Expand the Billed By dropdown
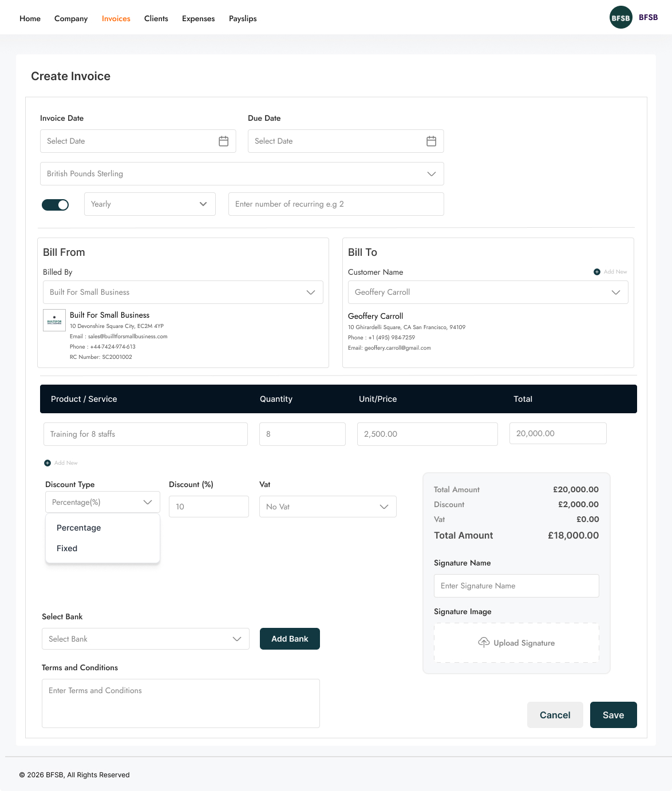This screenshot has height=791, width=672. tap(183, 292)
